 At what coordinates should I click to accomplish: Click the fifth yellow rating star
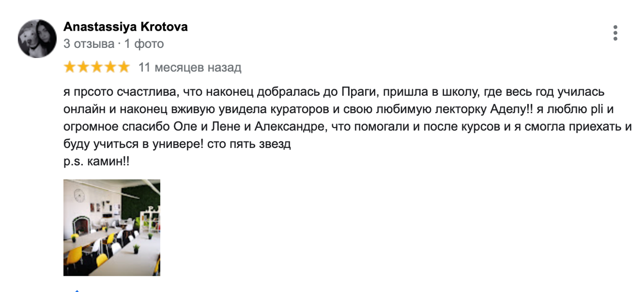(123, 67)
